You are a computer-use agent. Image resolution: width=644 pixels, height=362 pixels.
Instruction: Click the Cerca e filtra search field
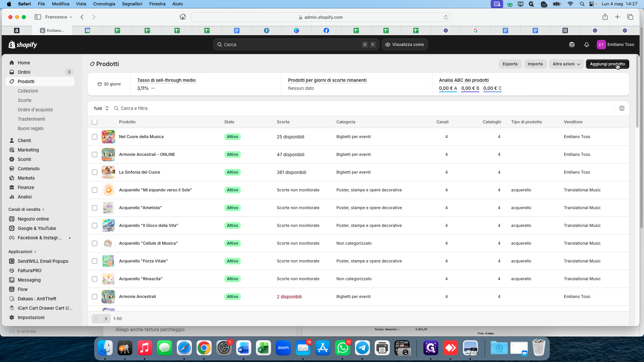point(362,108)
